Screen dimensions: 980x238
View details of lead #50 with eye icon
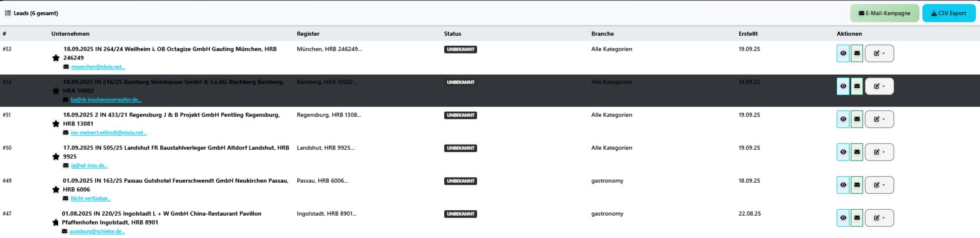[x=843, y=152]
